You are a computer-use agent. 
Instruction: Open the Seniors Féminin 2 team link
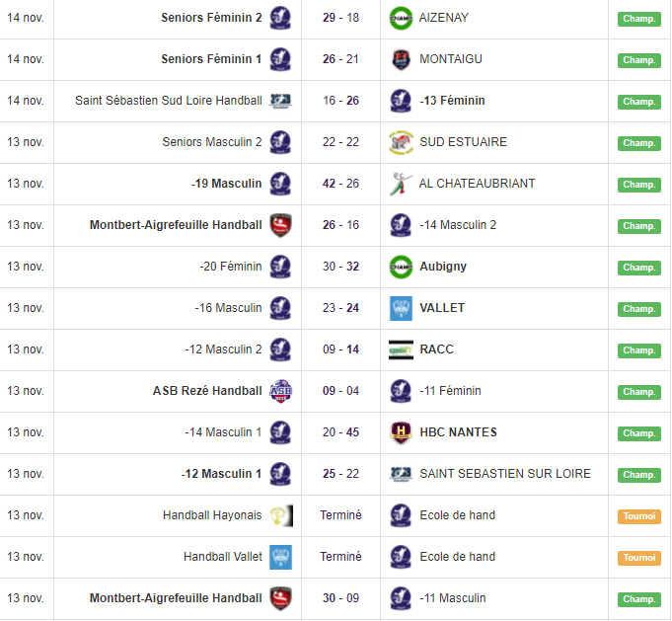click(211, 18)
